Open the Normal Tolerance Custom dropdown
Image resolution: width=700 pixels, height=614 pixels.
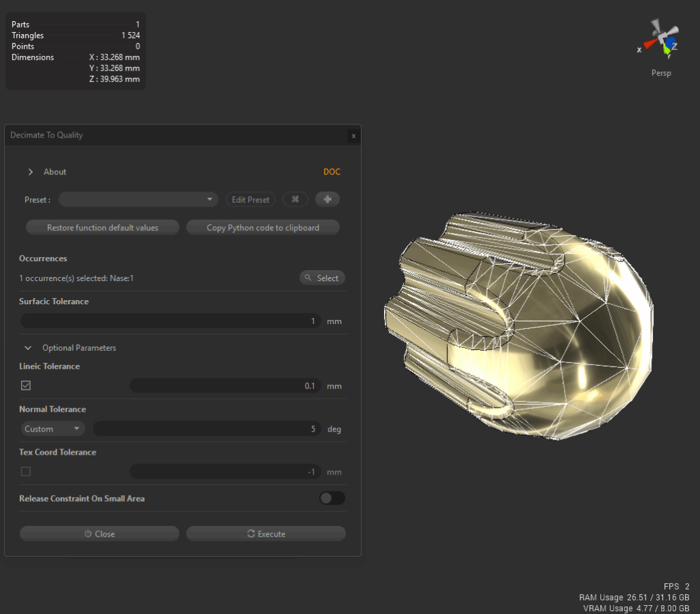52,429
